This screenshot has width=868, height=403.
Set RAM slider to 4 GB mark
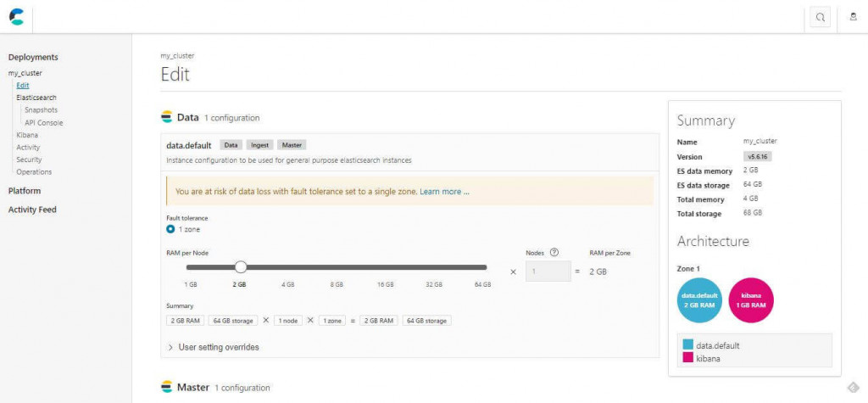288,284
